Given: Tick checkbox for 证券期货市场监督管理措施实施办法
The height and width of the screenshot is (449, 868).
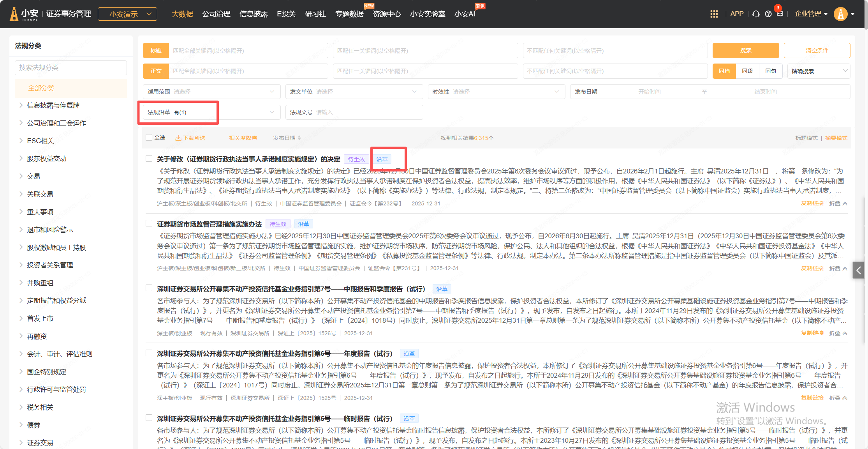Looking at the screenshot, I should click(149, 223).
